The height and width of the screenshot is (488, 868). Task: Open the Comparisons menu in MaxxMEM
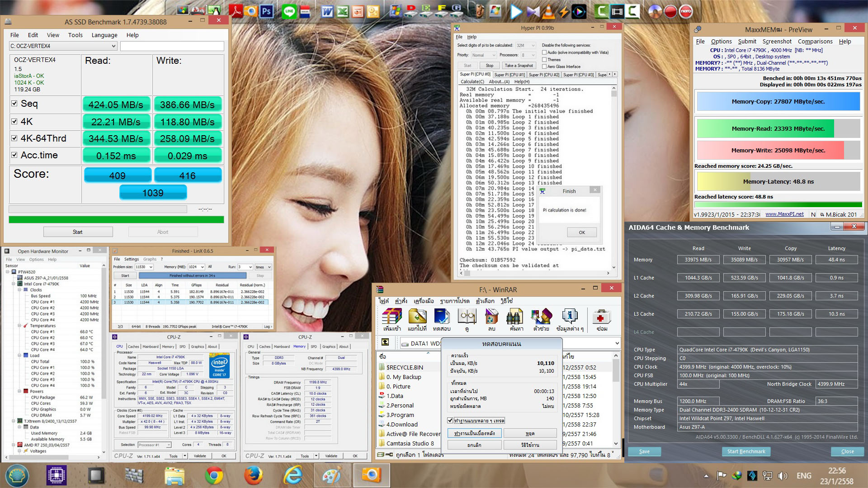815,41
